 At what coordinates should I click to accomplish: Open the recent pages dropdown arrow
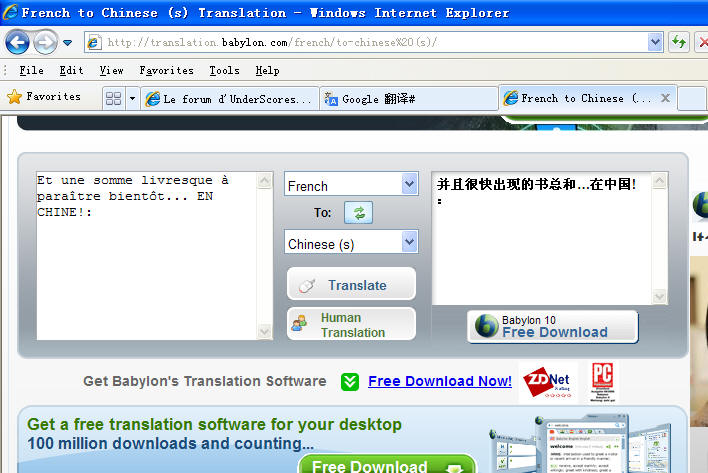tap(68, 43)
